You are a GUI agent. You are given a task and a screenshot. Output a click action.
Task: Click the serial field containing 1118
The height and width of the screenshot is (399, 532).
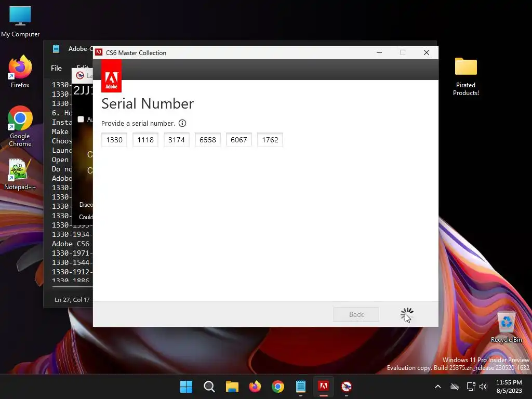click(145, 140)
